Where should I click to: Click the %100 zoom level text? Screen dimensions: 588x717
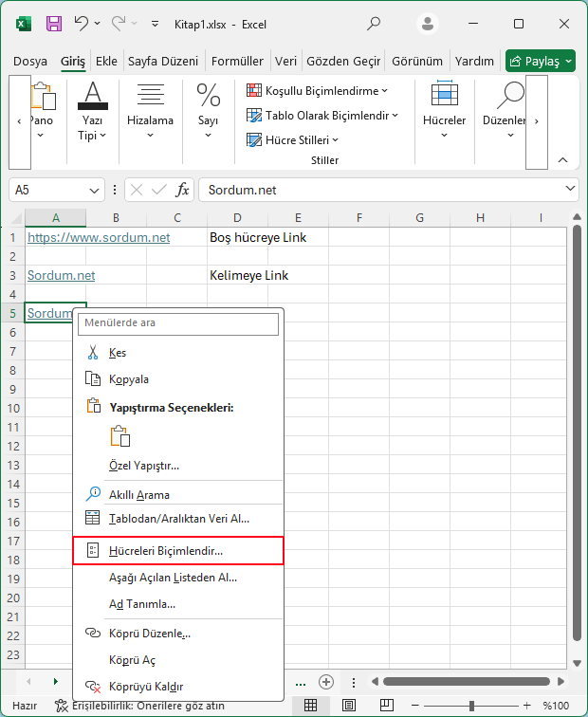pyautogui.click(x=556, y=706)
